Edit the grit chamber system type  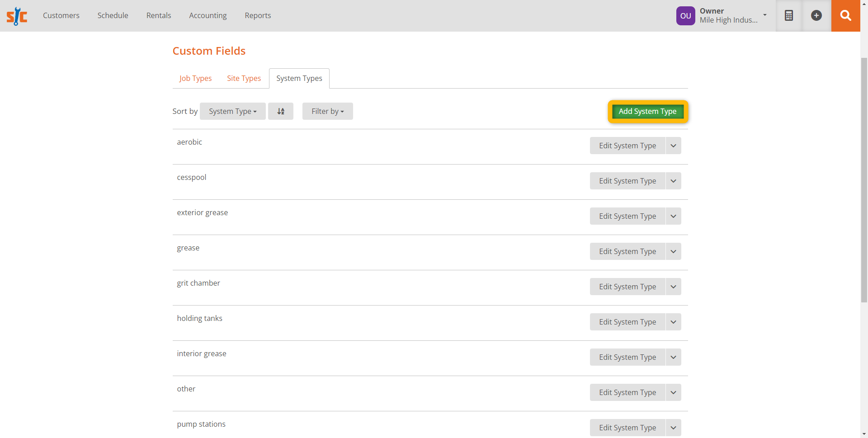[x=627, y=287]
